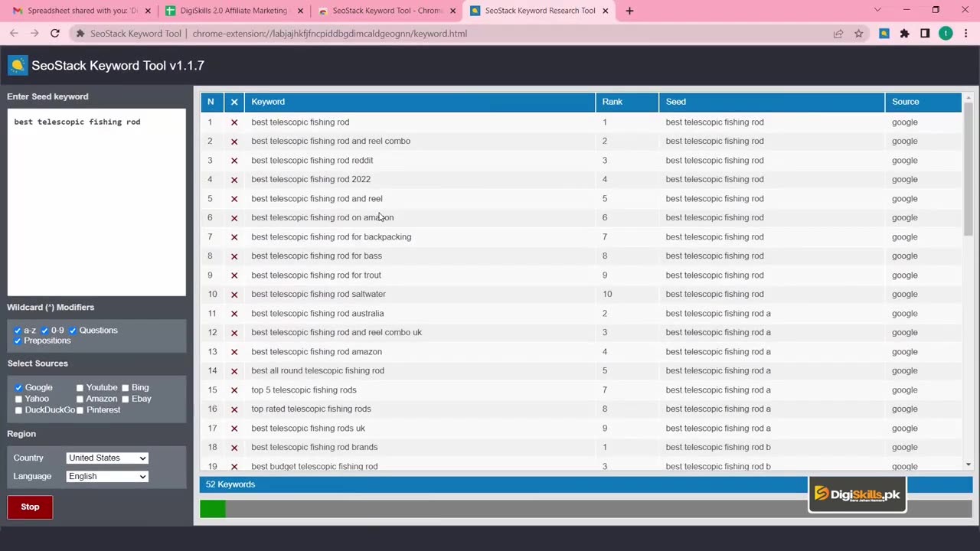Enable the Pinterest source

tap(80, 411)
